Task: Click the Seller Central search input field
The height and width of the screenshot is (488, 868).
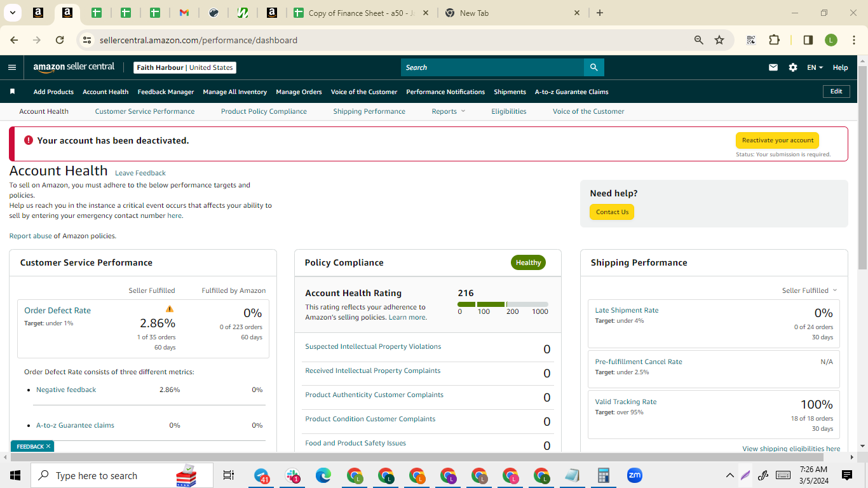Action: [492, 67]
